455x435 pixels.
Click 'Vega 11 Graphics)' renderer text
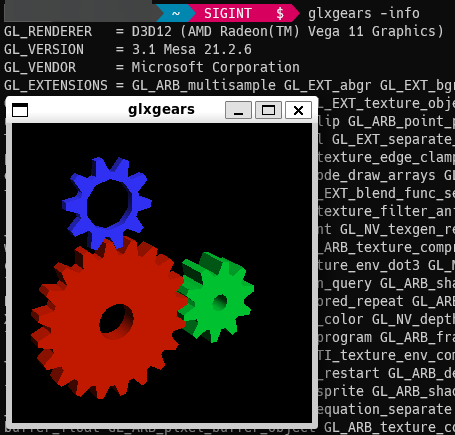click(x=376, y=31)
